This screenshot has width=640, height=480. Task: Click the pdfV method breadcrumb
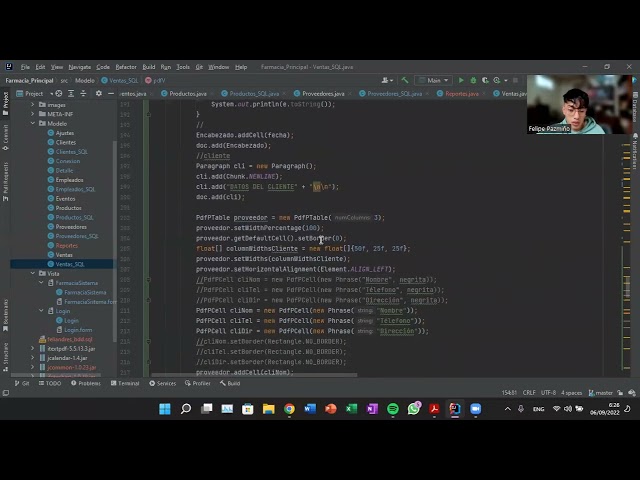pyautogui.click(x=155, y=80)
